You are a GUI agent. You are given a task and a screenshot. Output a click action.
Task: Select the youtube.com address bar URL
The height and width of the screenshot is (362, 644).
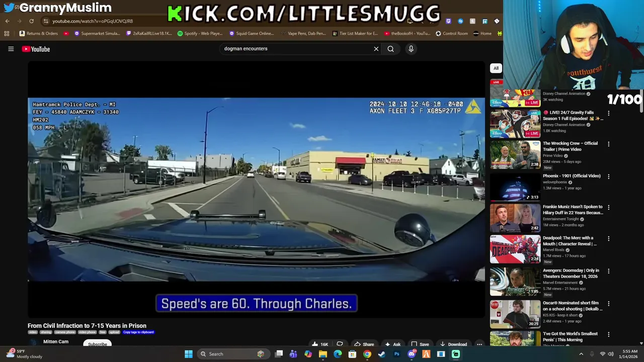pos(93,21)
